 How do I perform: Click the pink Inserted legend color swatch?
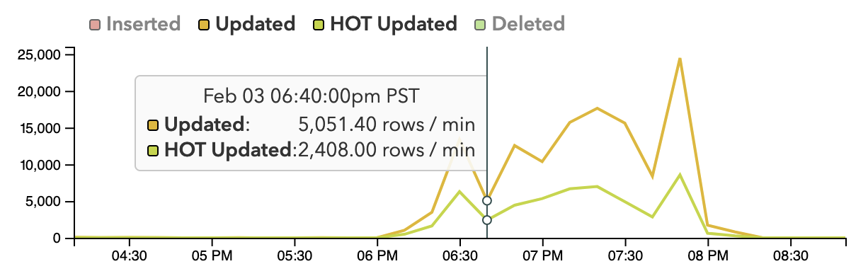point(96,25)
